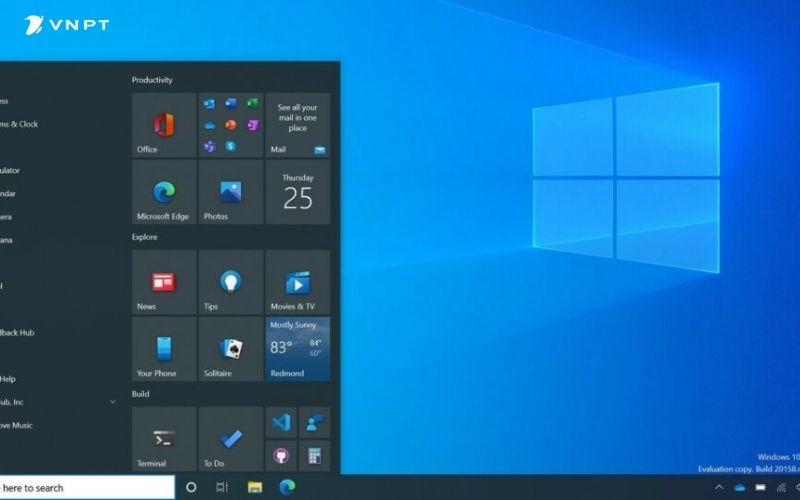Open "ndar" entry in the app list

(x=8, y=193)
